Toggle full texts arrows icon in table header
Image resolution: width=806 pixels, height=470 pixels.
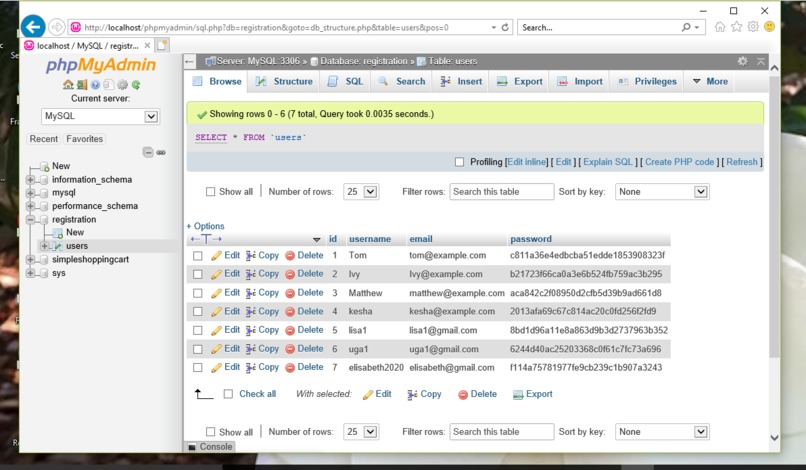(x=206, y=239)
